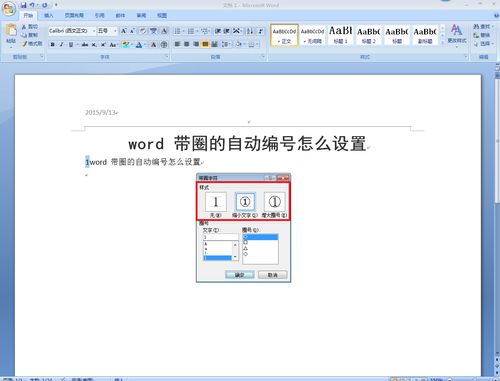Open the 邮件 (Mailings) tab
Image resolution: width=500 pixels, height=381 pixels.
120,15
